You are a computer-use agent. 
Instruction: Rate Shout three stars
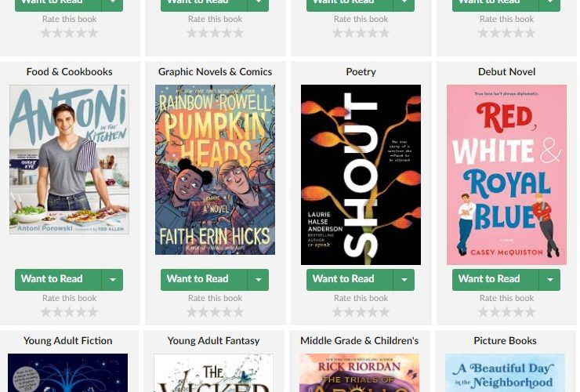click(361, 312)
